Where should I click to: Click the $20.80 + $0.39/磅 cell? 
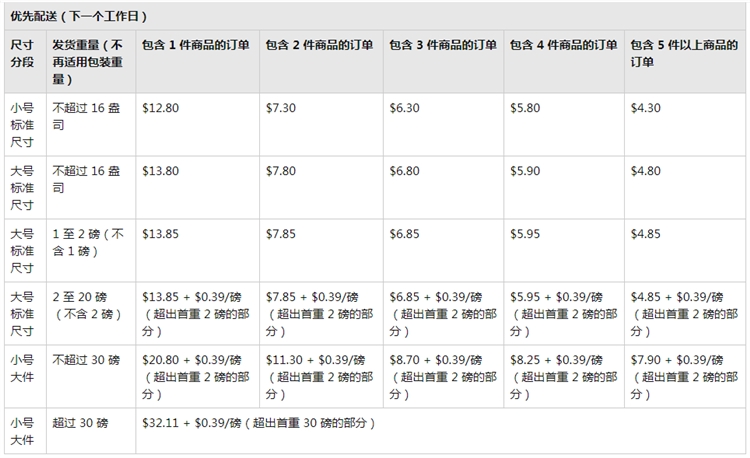pos(192,360)
